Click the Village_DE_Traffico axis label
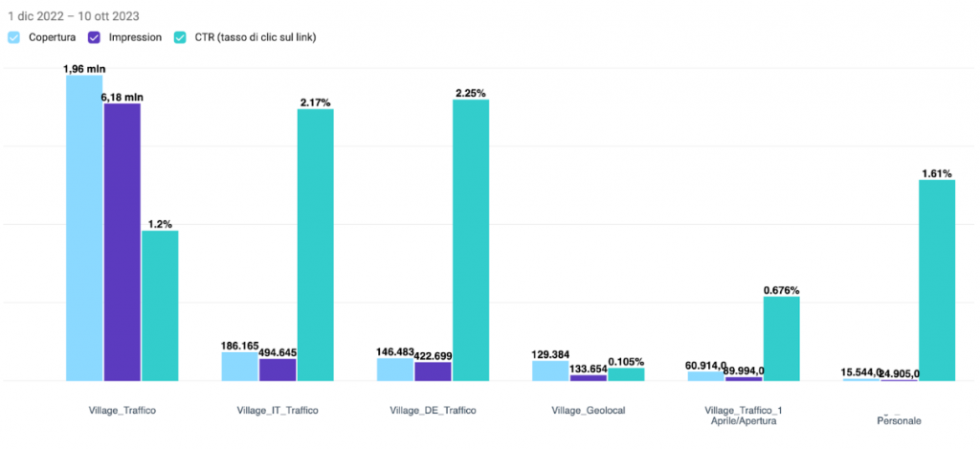 [433, 411]
